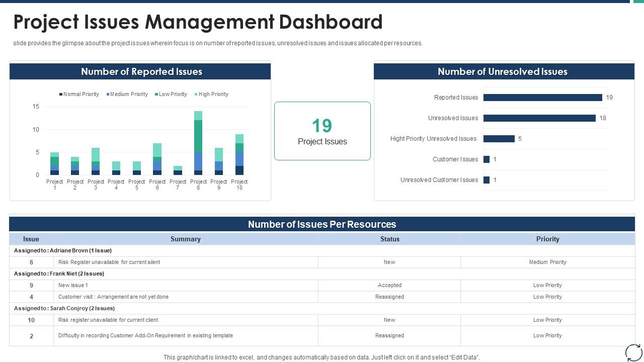Click the issue number 2 cell
644x362 pixels.
click(x=31, y=336)
